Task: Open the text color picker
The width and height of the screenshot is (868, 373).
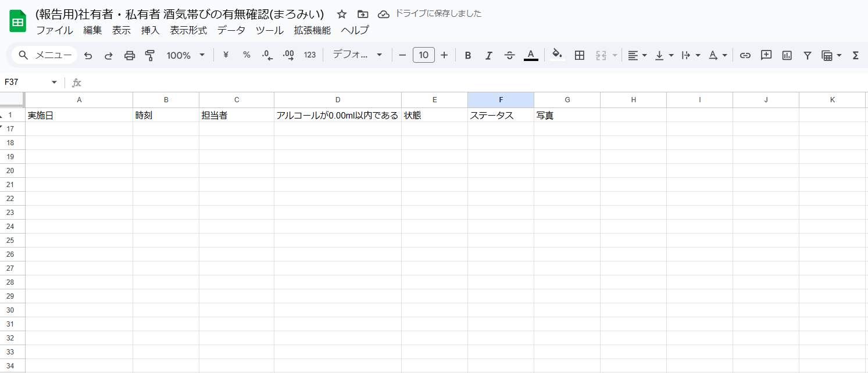Action: pos(531,55)
